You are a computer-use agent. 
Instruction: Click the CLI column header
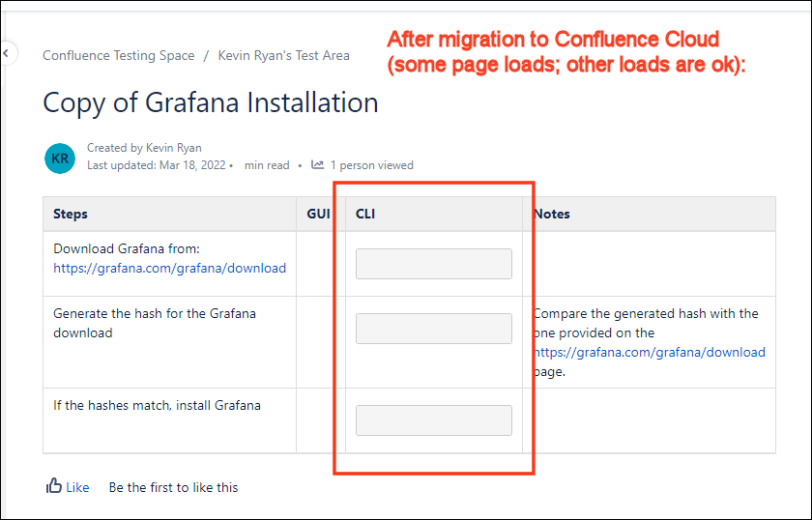pos(434,214)
